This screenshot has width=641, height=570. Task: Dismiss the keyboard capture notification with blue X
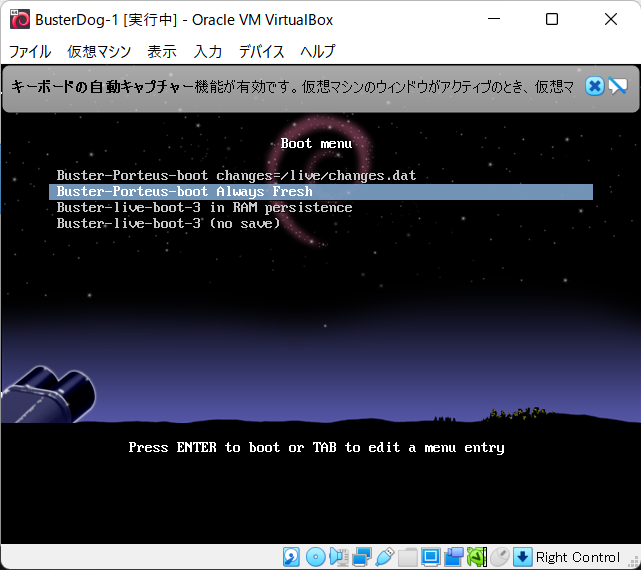coord(594,86)
